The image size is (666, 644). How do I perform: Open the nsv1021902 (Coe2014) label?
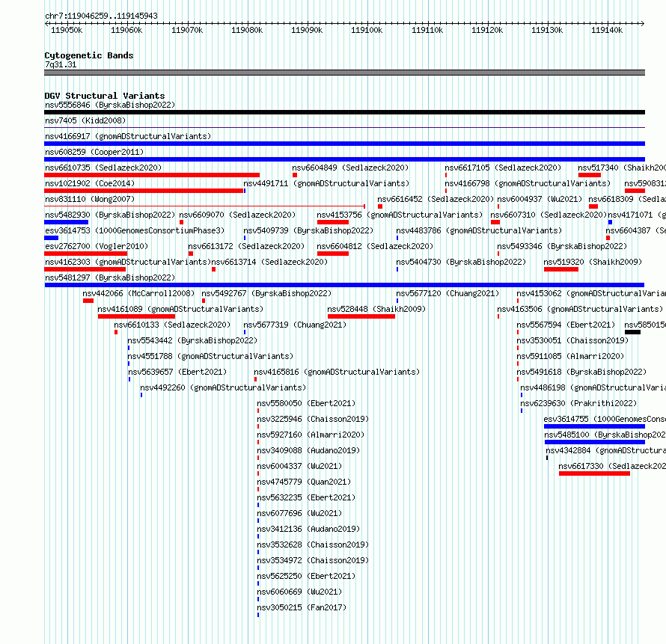pyautogui.click(x=90, y=183)
